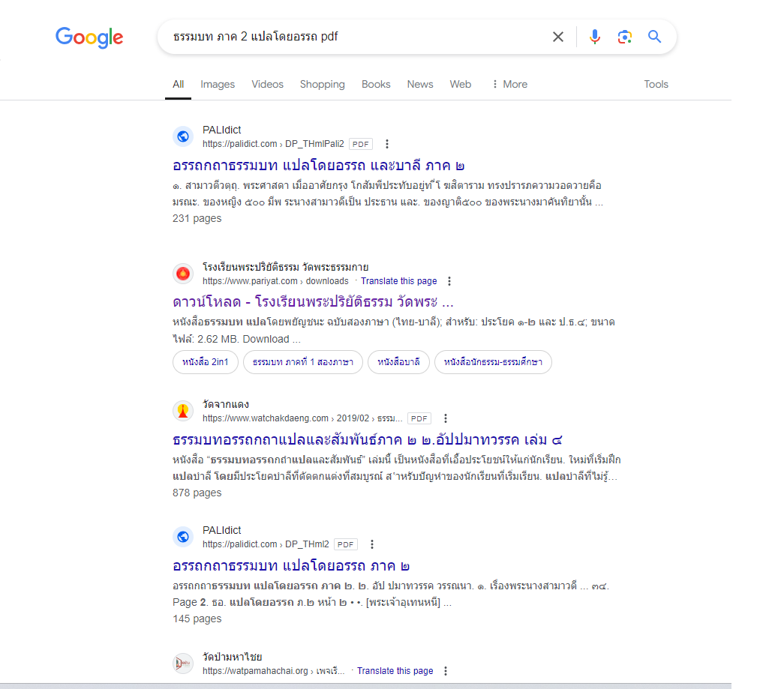Image resolution: width=784 pixels, height=689 pixels.
Task: Open options menu for pariyat.com result
Action: [449, 281]
